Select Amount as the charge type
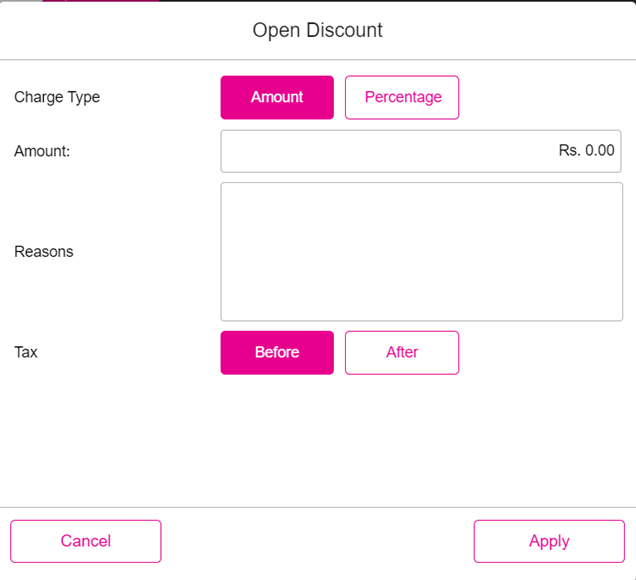Image resolution: width=636 pixels, height=580 pixels. pos(277,97)
